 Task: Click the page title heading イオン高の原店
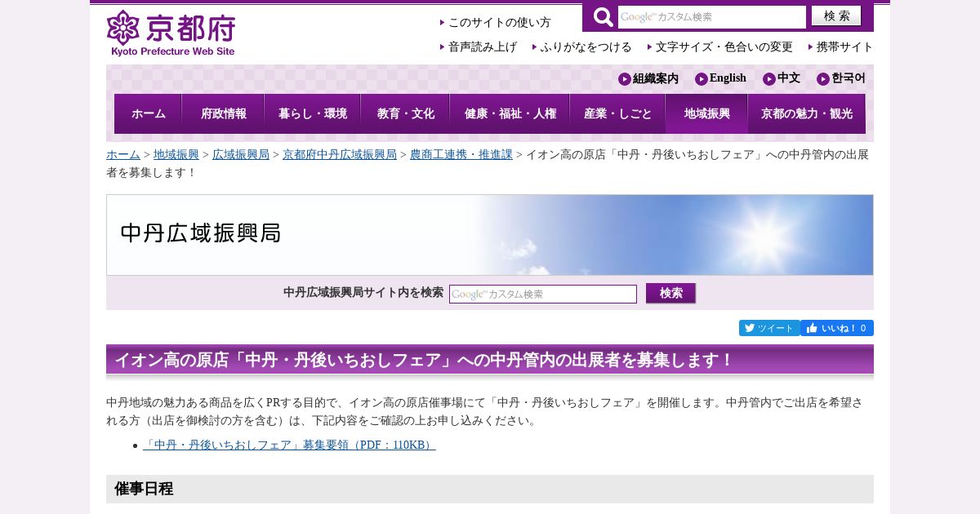click(490, 360)
